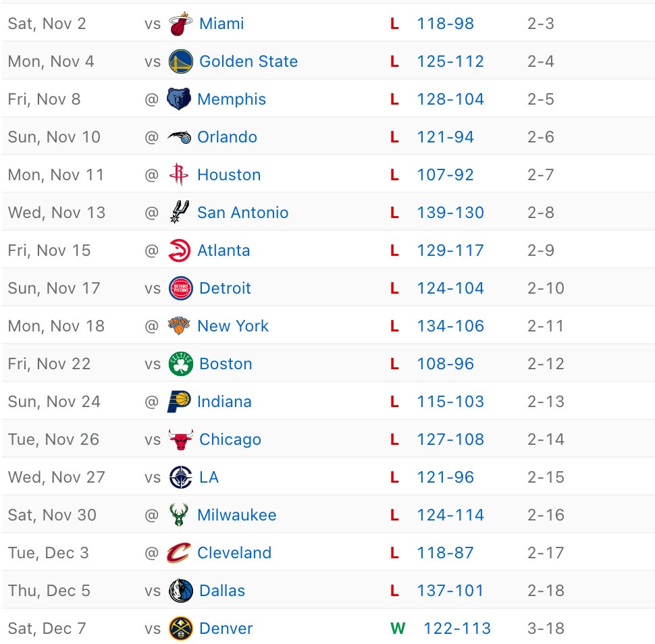The width and height of the screenshot is (655, 644).
Task: Click the Chicago Bulls logo
Action: [180, 439]
